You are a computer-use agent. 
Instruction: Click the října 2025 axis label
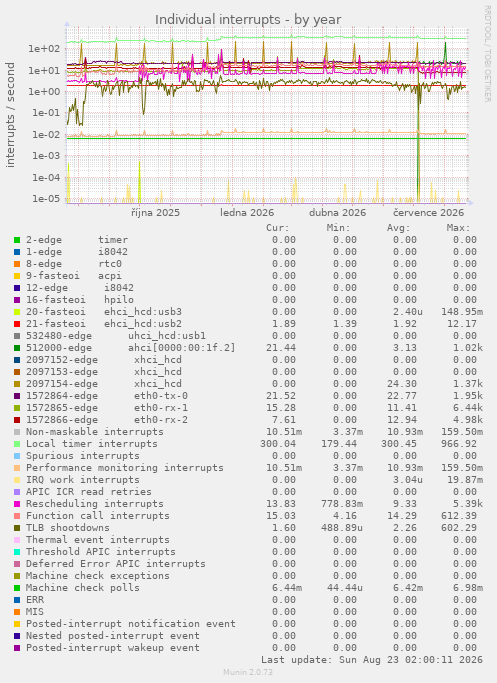coord(156,213)
